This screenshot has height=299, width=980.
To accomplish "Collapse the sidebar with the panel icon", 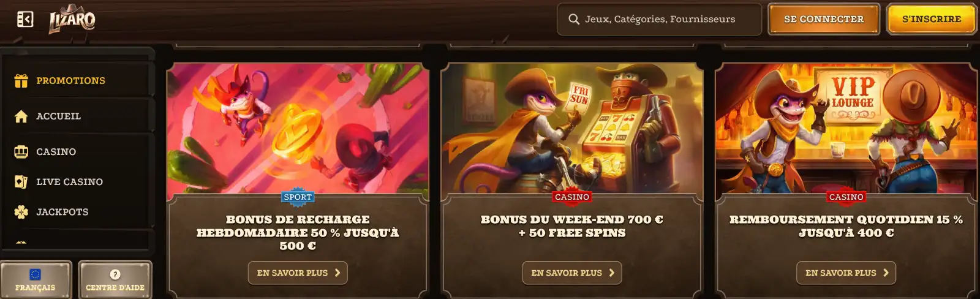I will pos(25,20).
